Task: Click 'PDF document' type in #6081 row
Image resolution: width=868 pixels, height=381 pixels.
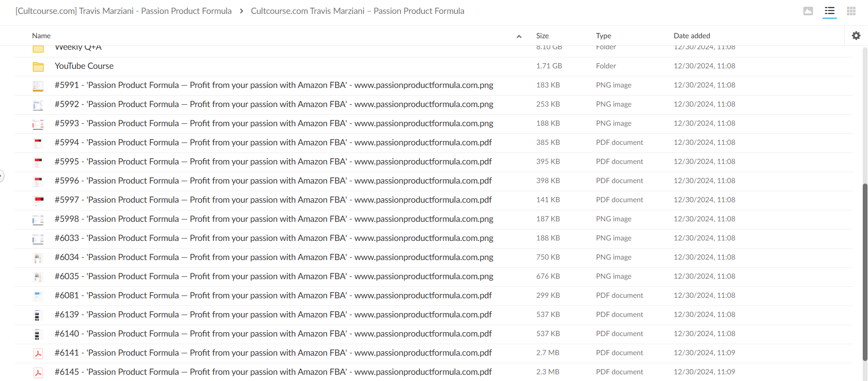Action: coord(619,295)
